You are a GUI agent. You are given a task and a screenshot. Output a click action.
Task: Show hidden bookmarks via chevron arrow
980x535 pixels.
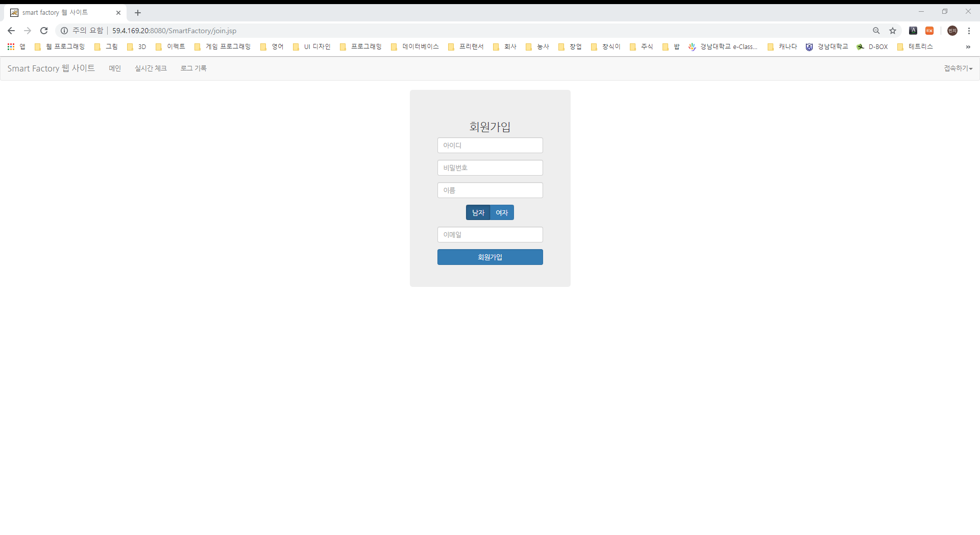[968, 47]
